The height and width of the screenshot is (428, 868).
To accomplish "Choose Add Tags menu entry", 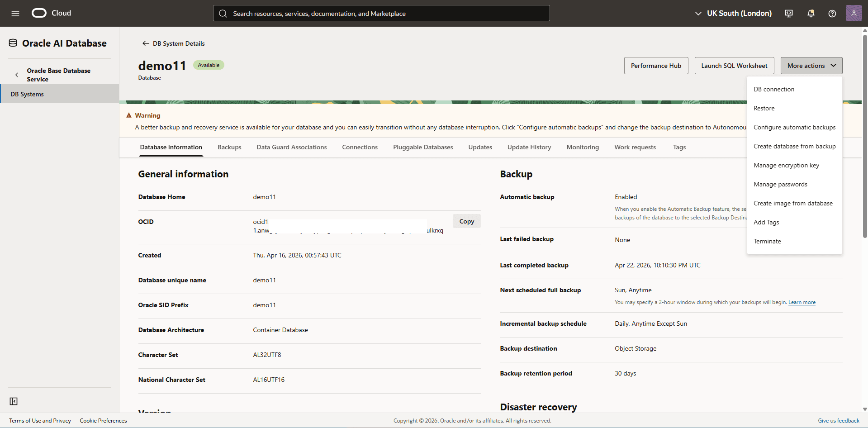I will [794, 222].
